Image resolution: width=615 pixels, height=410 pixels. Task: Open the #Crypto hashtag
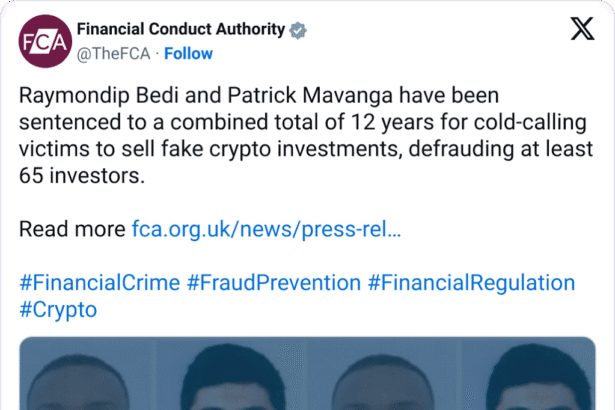[58, 309]
